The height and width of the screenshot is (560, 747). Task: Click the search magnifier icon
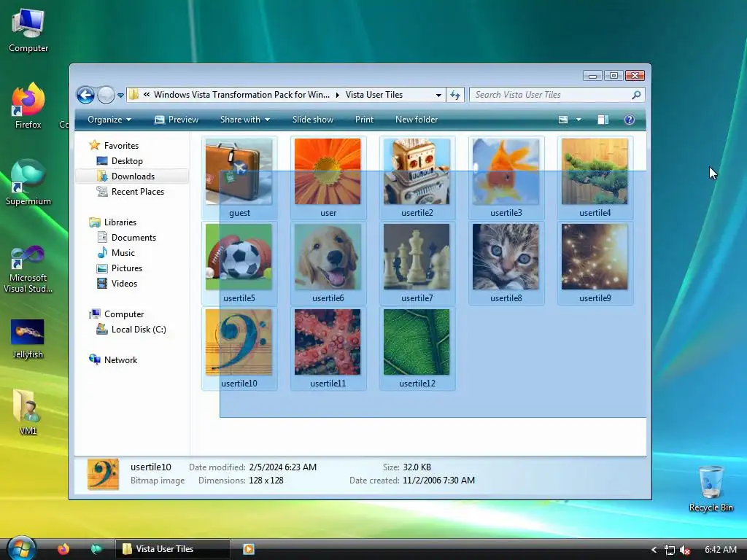click(x=636, y=95)
